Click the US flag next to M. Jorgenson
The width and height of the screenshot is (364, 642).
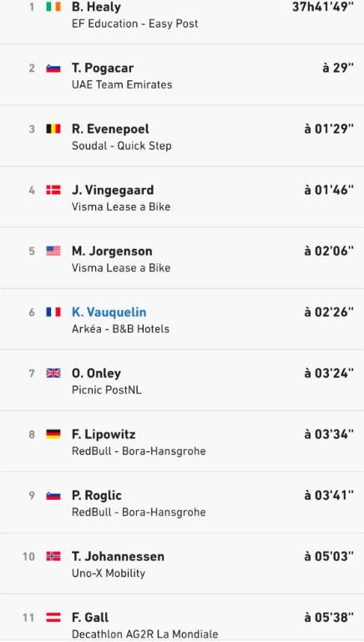click(x=53, y=251)
